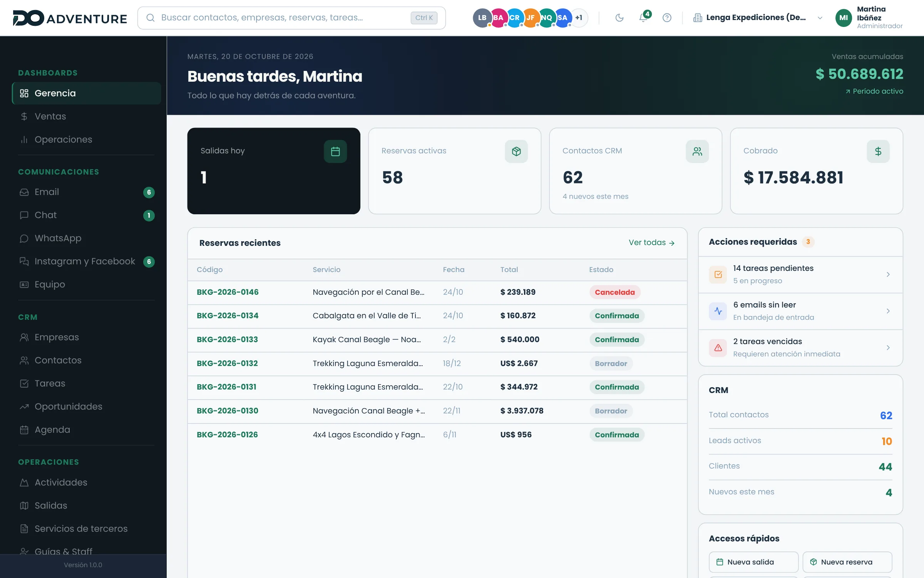The image size is (924, 578).
Task: Open booking BKG-2026-0146
Action: point(228,292)
